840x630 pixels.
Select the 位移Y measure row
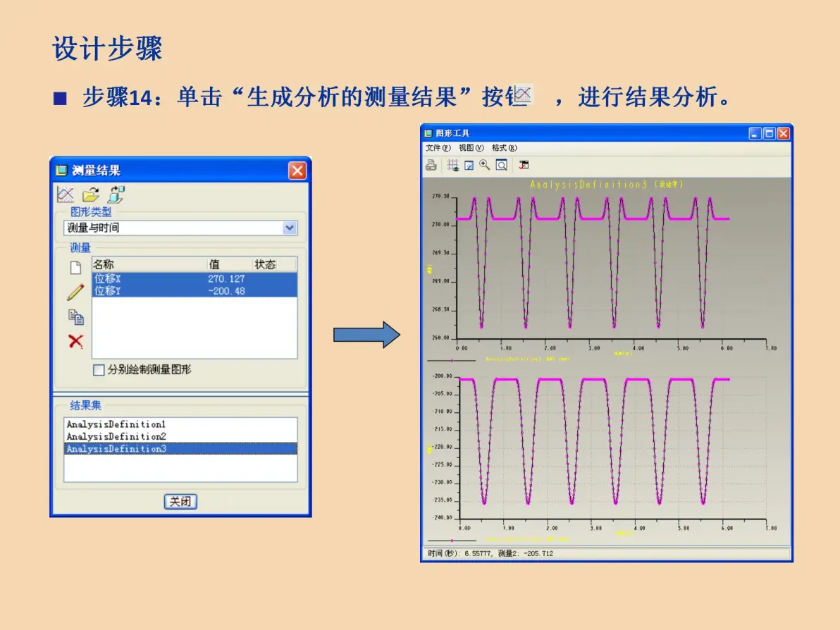pos(194,291)
